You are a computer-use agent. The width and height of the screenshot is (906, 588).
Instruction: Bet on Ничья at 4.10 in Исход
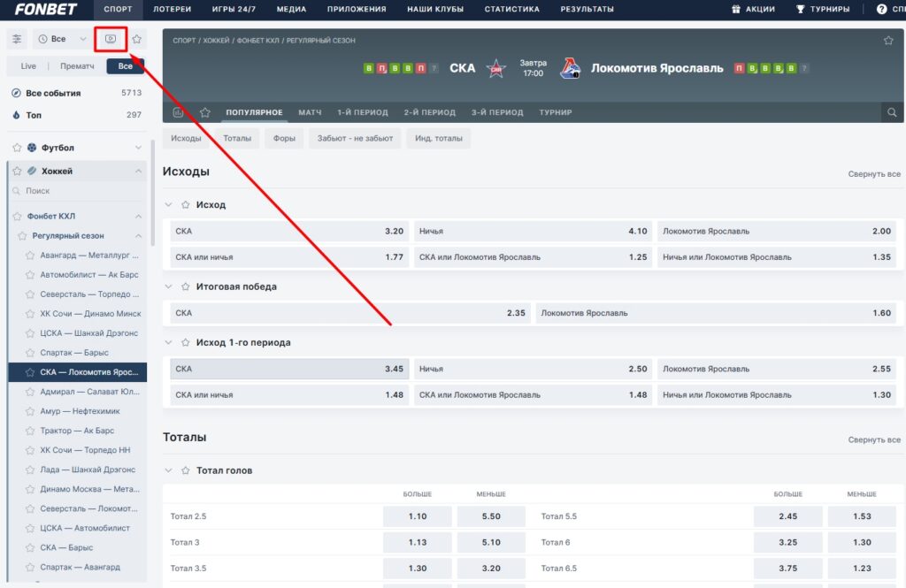pyautogui.click(x=533, y=231)
